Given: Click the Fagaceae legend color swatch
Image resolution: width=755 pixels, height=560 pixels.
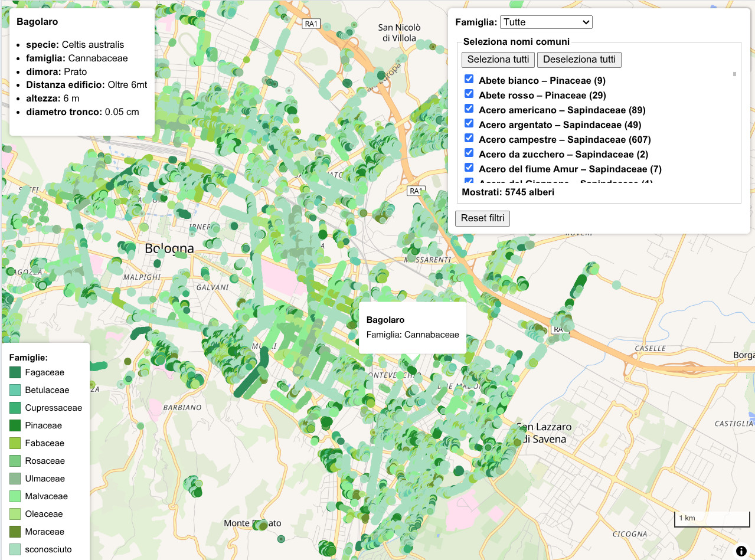Looking at the screenshot, I should pos(15,372).
